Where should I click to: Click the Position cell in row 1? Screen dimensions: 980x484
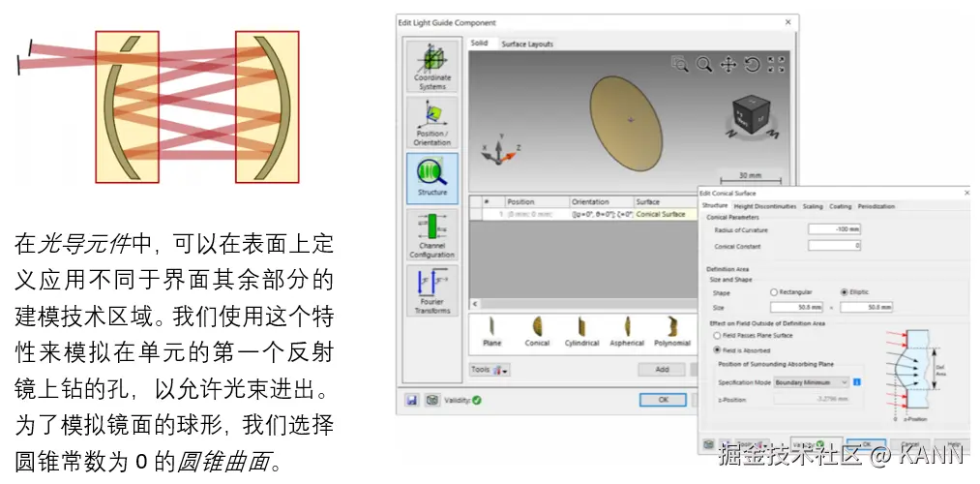coord(536,214)
